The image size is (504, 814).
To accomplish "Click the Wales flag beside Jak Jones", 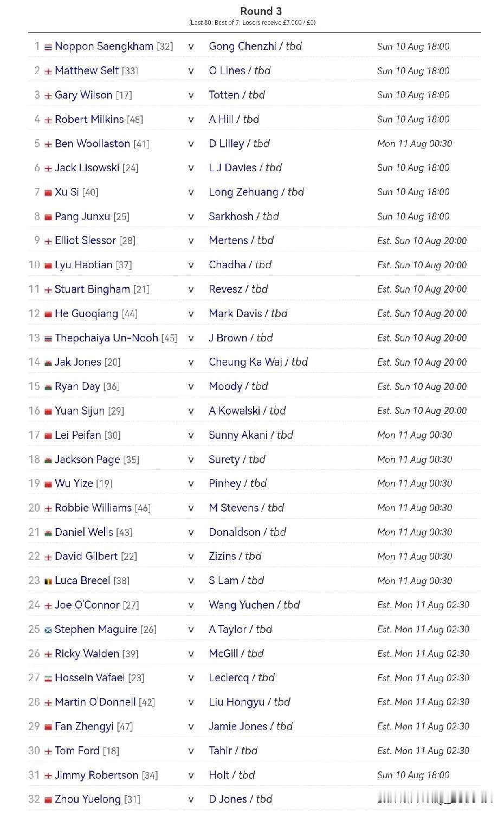I will click(48, 363).
